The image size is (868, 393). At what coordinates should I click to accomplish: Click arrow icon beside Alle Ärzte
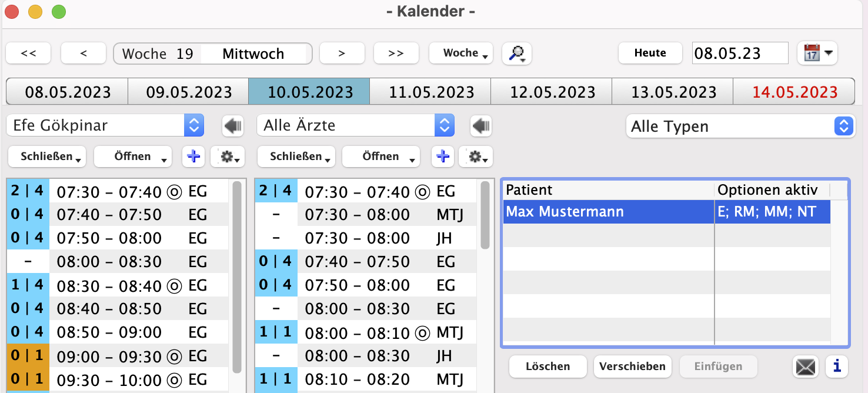coord(480,126)
